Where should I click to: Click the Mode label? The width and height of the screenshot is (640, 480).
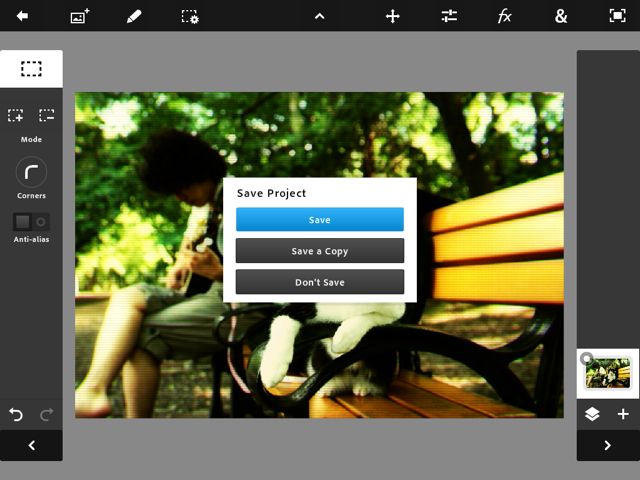(x=31, y=139)
